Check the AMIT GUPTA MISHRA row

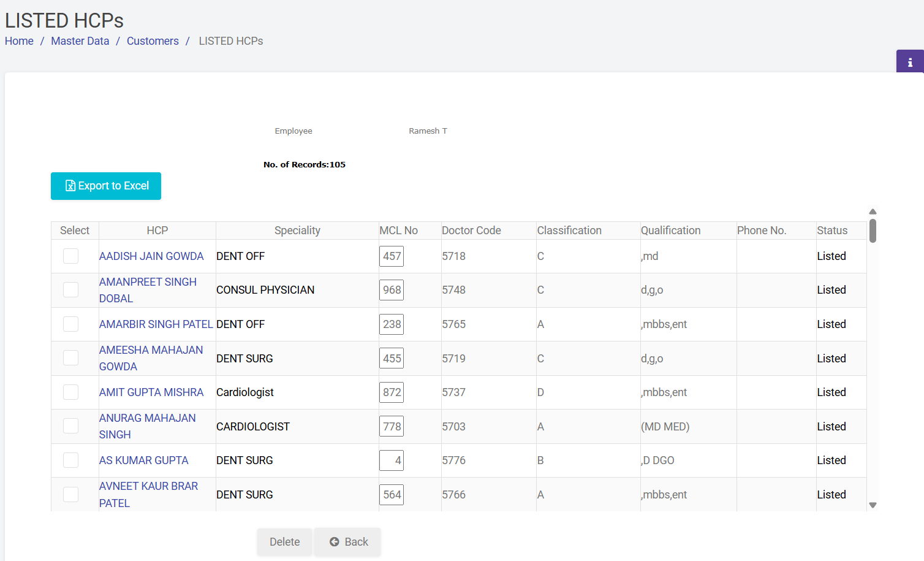pos(71,392)
